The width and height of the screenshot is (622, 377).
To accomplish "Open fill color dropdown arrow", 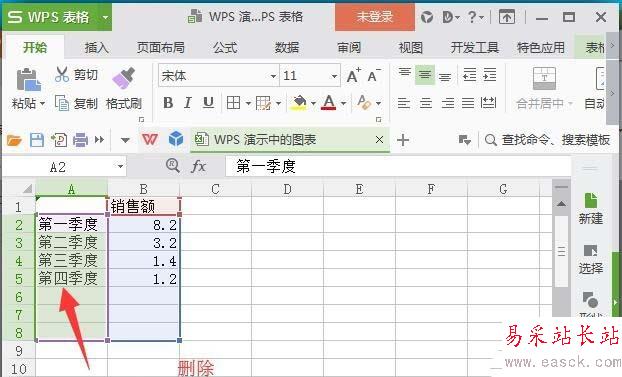I will [x=313, y=104].
